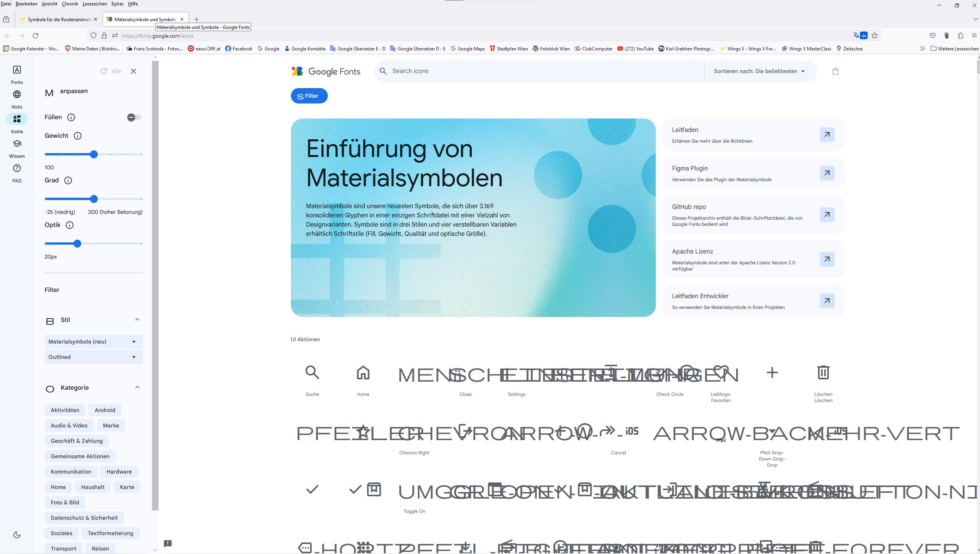Toggle dark mode button at bottom left
Image resolution: width=980 pixels, height=554 pixels.
pos(17,534)
